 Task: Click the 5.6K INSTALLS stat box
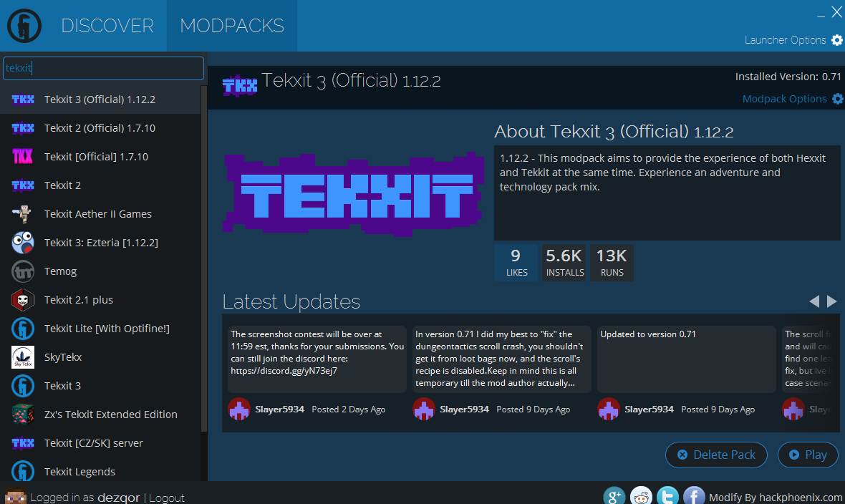564,263
